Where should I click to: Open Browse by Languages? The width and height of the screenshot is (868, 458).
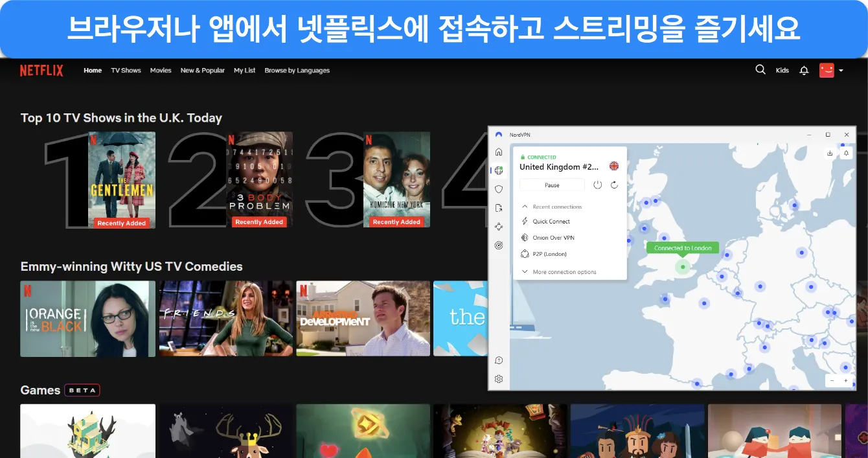click(x=297, y=71)
